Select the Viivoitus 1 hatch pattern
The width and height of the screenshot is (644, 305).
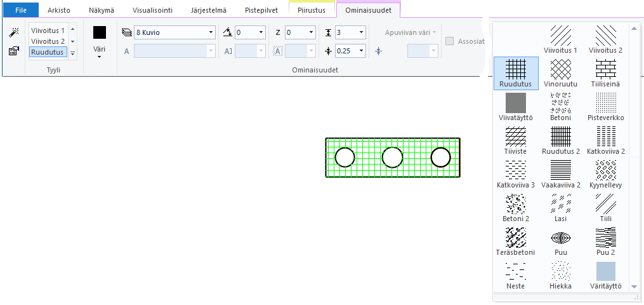pos(560,39)
